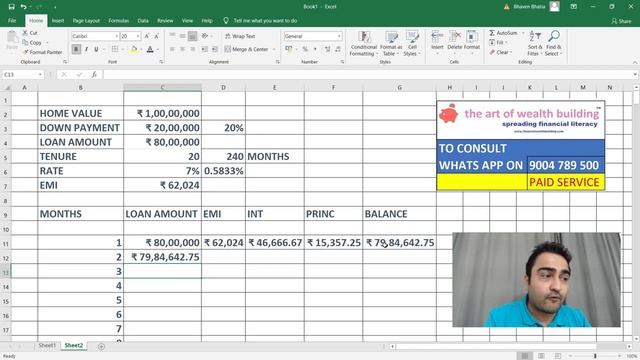Switch to the Page Layout tab
640x360 pixels.
pyautogui.click(x=86, y=20)
